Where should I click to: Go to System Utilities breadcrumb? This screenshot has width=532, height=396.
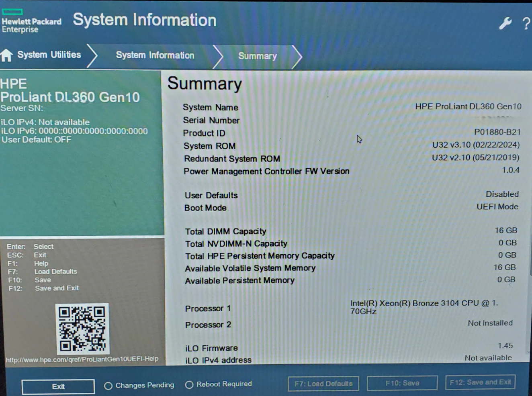click(x=49, y=55)
